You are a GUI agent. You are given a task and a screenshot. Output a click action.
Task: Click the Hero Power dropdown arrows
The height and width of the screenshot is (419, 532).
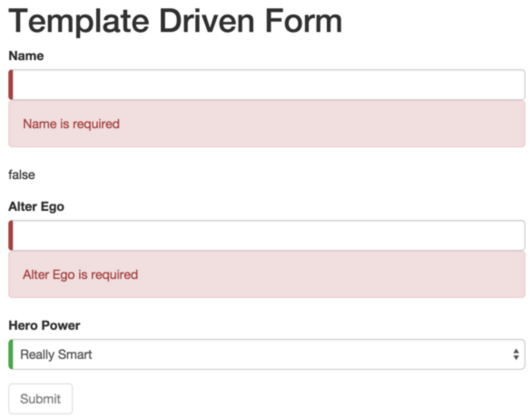[516, 354]
